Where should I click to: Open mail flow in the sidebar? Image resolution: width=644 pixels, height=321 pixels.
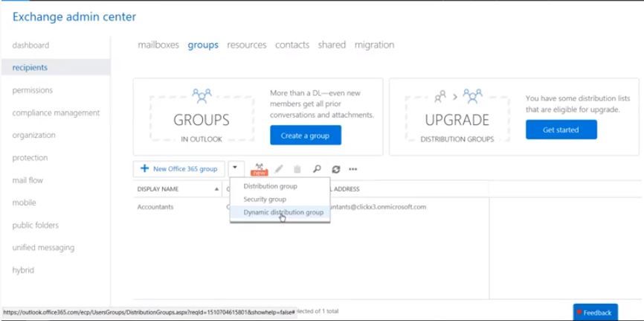click(x=28, y=180)
